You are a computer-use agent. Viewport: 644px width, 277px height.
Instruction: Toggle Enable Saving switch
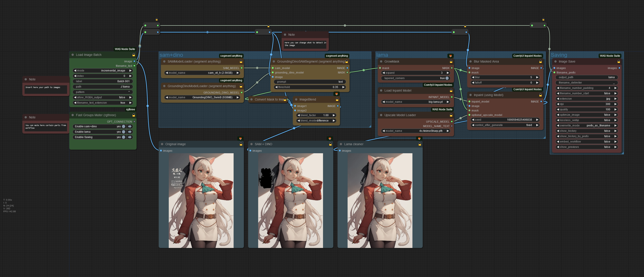124,137
